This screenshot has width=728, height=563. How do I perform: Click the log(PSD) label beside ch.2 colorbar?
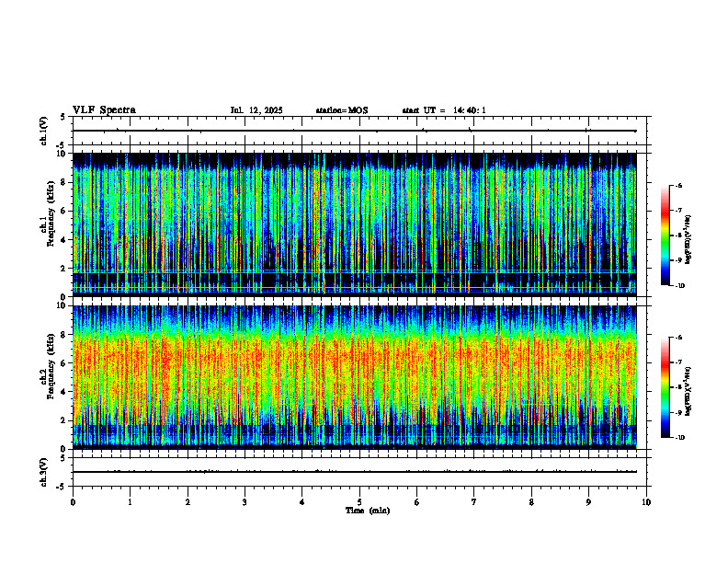click(688, 391)
